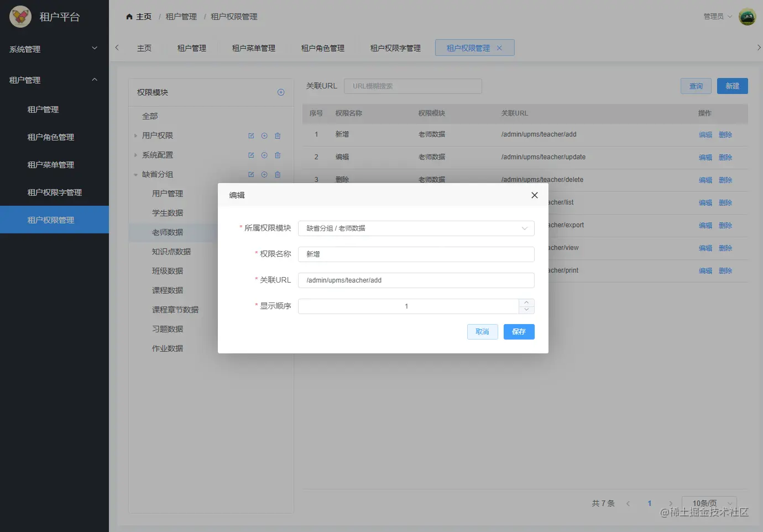Select 课程章节数据 in the module tree
Image resolution: width=763 pixels, height=532 pixels.
tap(175, 310)
